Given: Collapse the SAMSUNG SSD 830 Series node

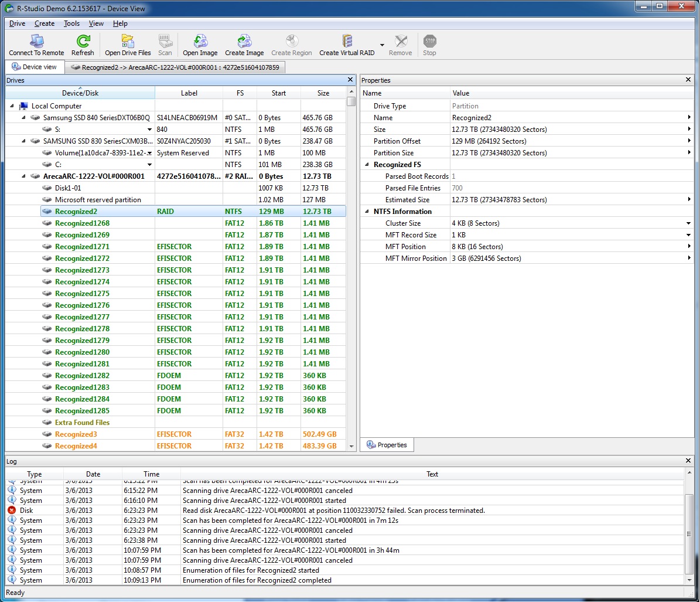Looking at the screenshot, I should [x=23, y=141].
